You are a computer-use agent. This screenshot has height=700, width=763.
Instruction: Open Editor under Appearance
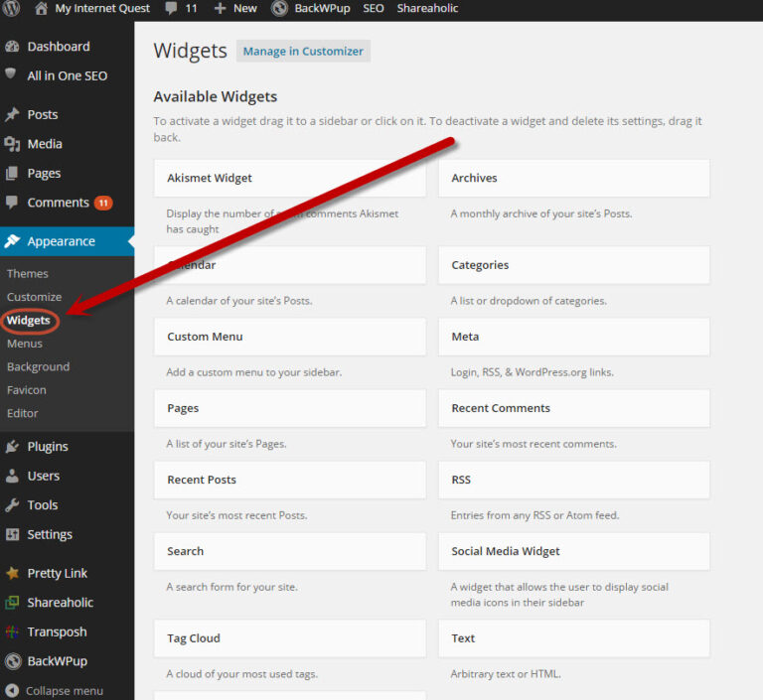[x=23, y=413]
